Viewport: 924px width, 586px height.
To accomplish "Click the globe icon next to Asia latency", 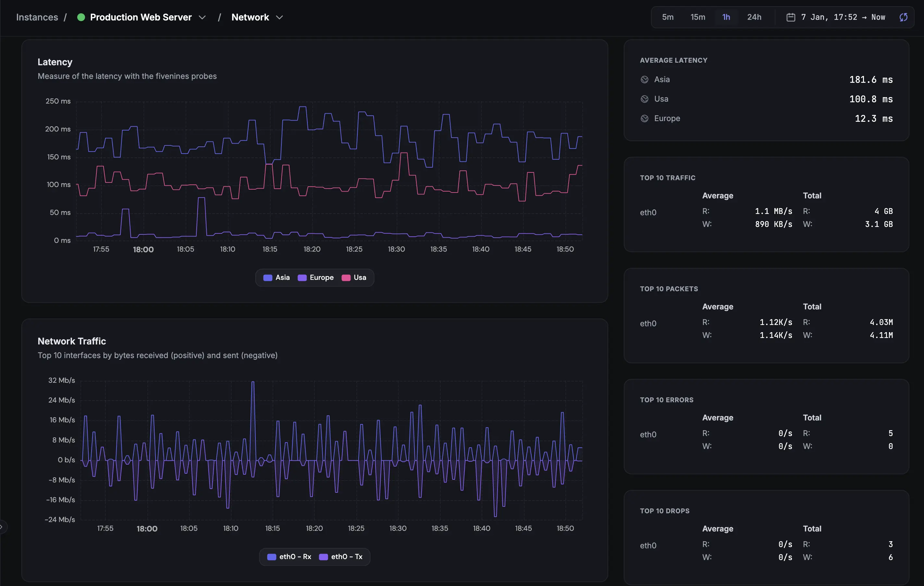I will [644, 80].
